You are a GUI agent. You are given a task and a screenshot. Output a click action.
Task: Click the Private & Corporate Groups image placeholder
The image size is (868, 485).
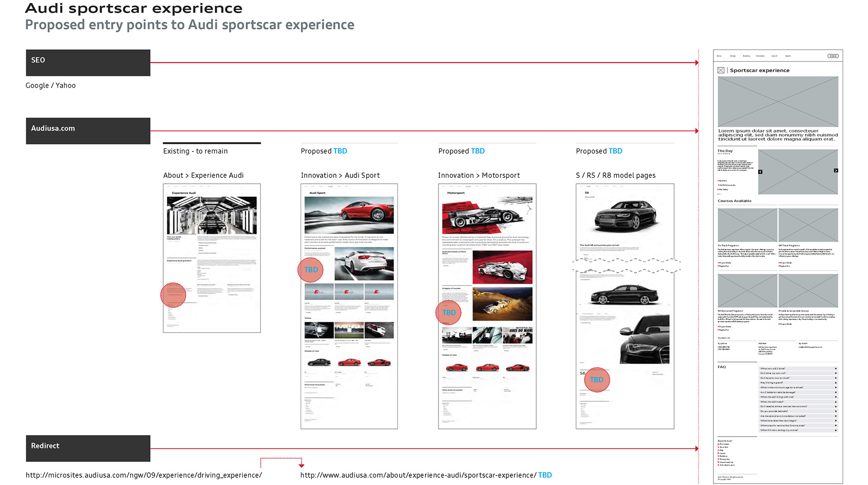(x=808, y=291)
